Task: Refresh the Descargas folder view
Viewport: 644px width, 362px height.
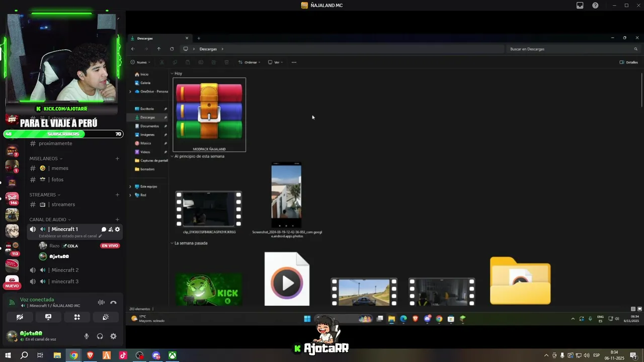Action: (x=172, y=49)
